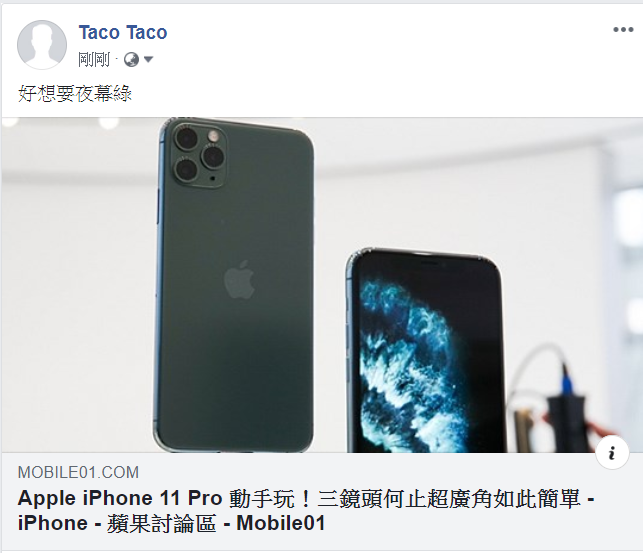643x553 pixels.
Task: Click the triple camera module
Action: point(199,155)
